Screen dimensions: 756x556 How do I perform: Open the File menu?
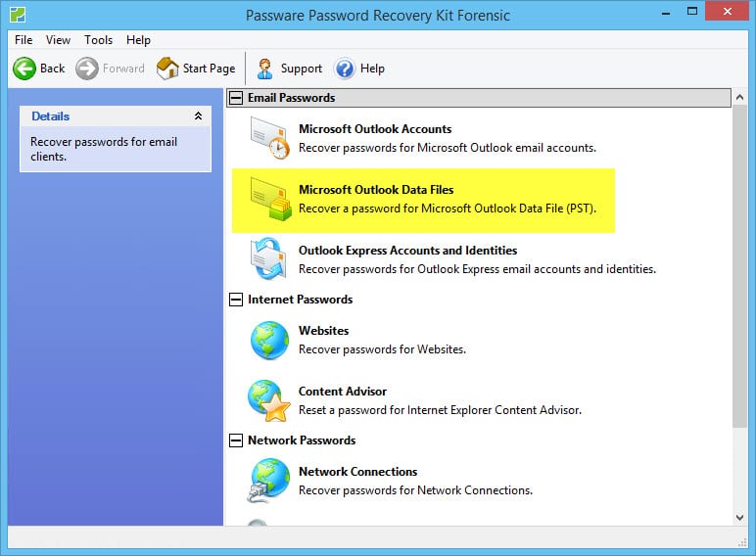(x=24, y=40)
